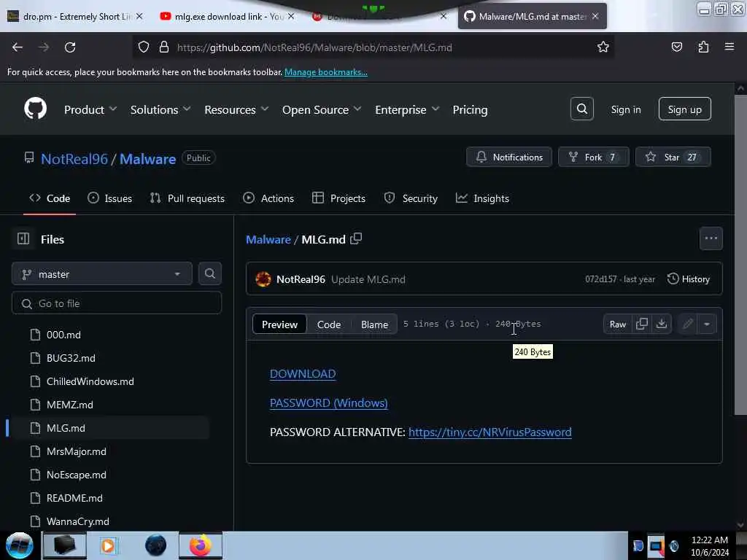Open the master branch selector dropdown
This screenshot has height=560, width=747.
(x=101, y=274)
